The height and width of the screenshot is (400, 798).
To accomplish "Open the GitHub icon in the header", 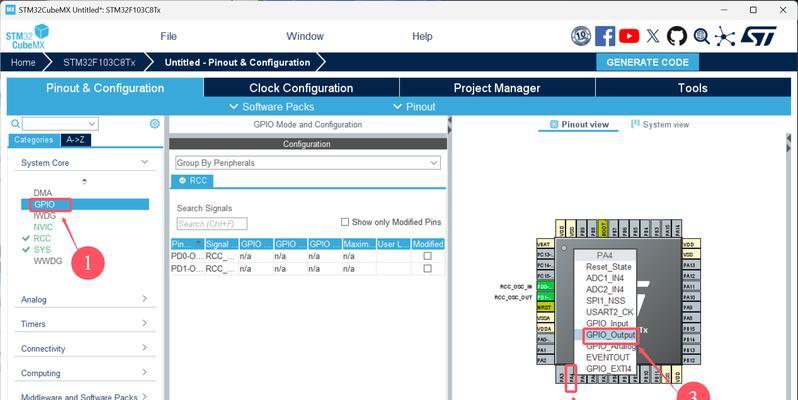I will [x=677, y=36].
